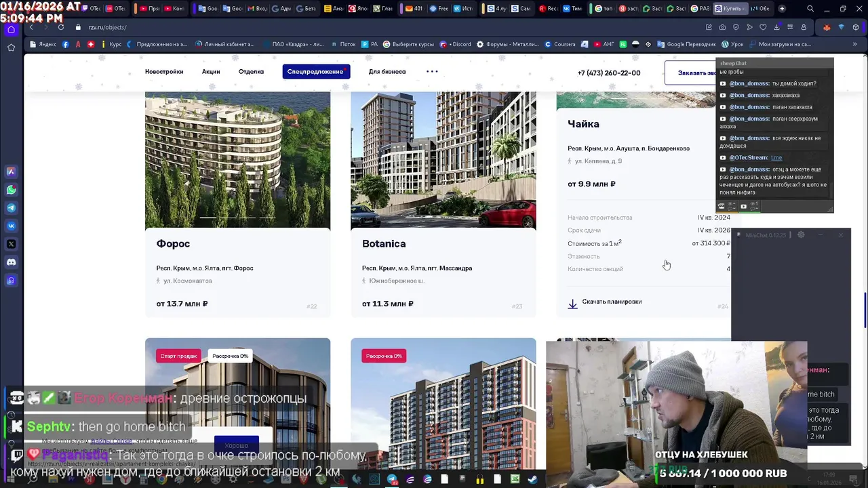Click the Срок сдачи row label
The height and width of the screenshot is (488, 868).
point(584,230)
